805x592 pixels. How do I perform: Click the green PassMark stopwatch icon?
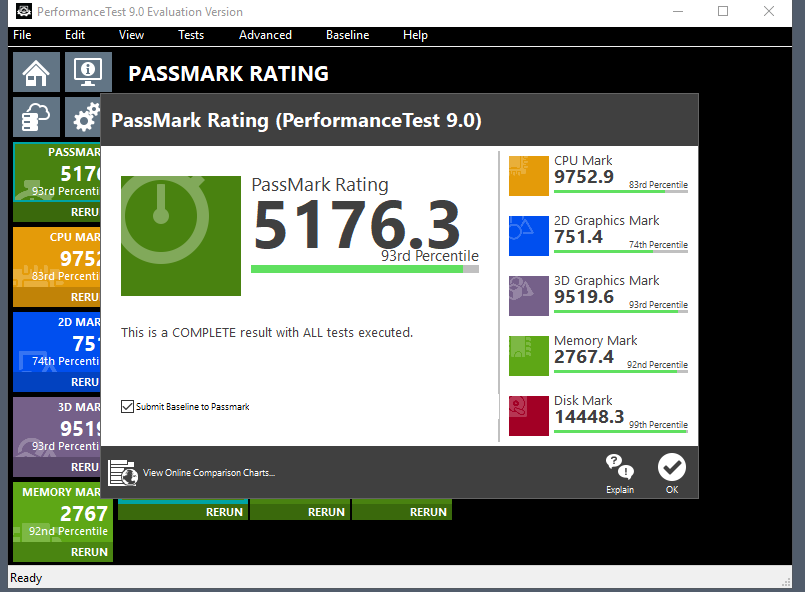click(181, 236)
